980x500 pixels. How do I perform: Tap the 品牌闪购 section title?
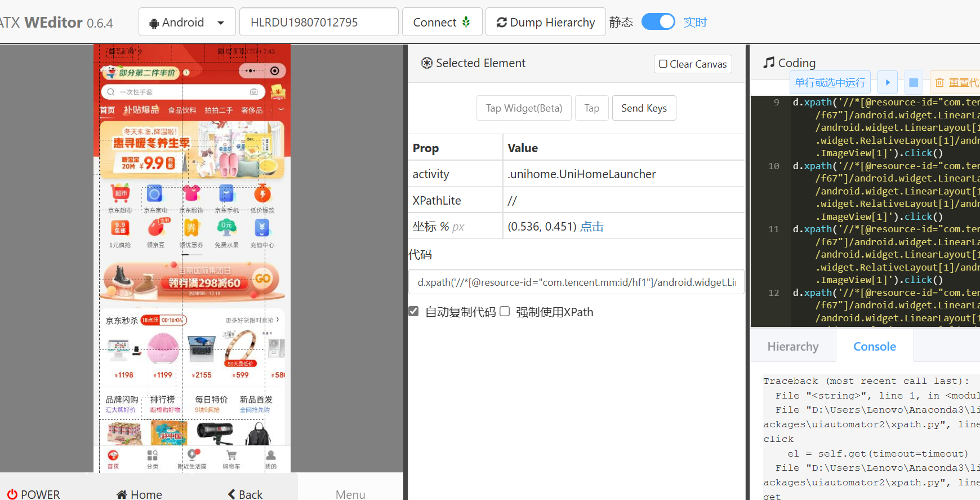pos(122,399)
